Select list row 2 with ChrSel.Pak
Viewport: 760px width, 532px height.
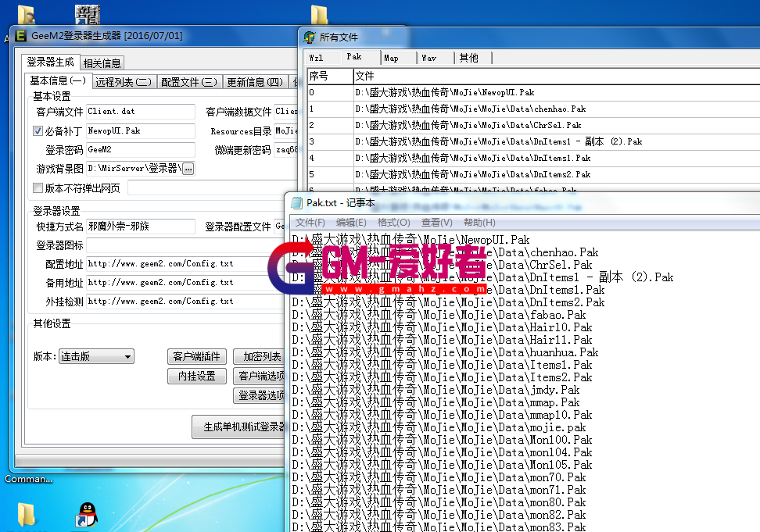(534, 125)
